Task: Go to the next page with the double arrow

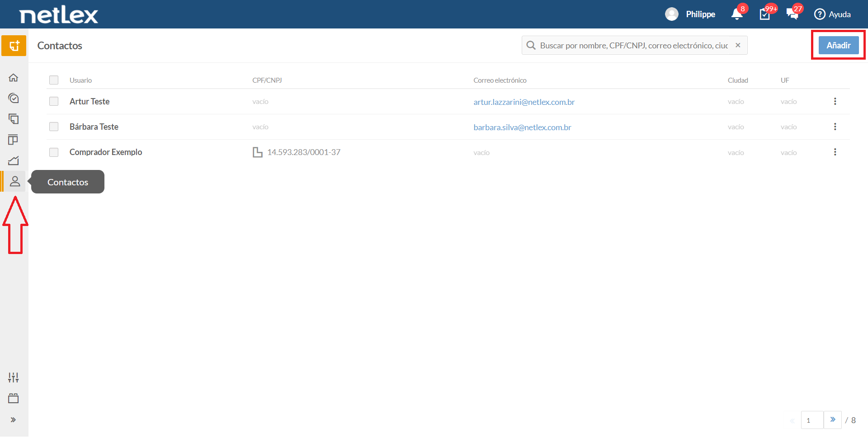Action: (x=833, y=419)
